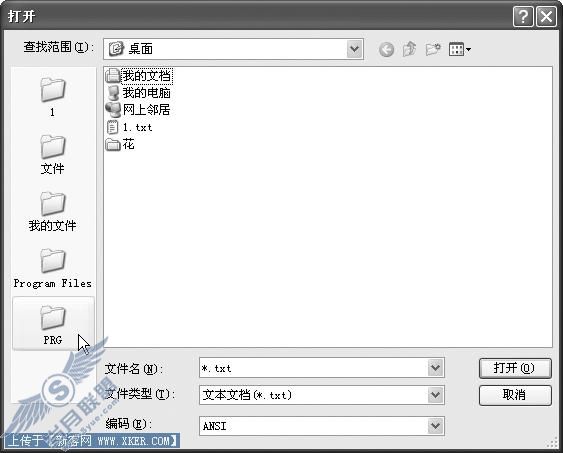Click the 打开(O) button

tap(515, 368)
